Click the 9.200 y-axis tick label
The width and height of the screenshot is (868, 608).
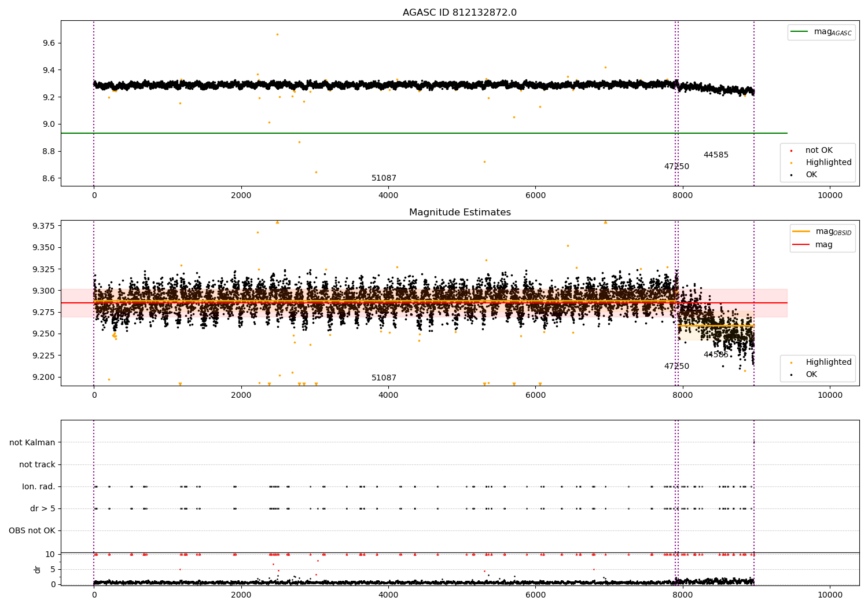point(44,378)
